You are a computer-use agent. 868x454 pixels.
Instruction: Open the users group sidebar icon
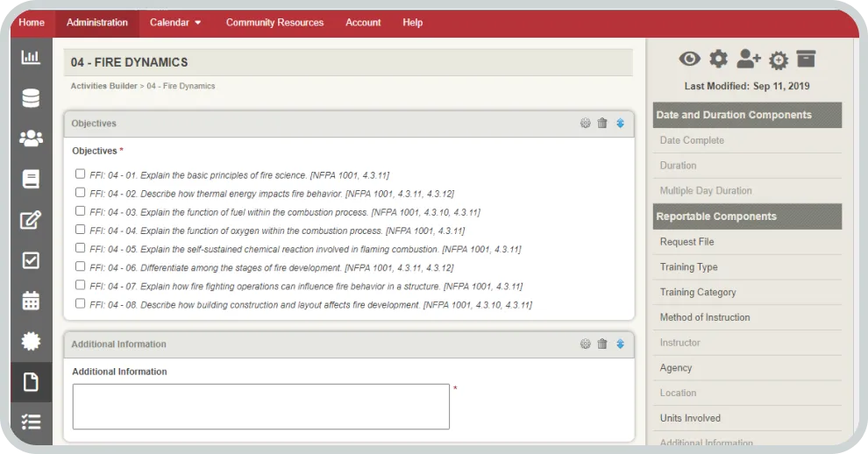(x=31, y=138)
